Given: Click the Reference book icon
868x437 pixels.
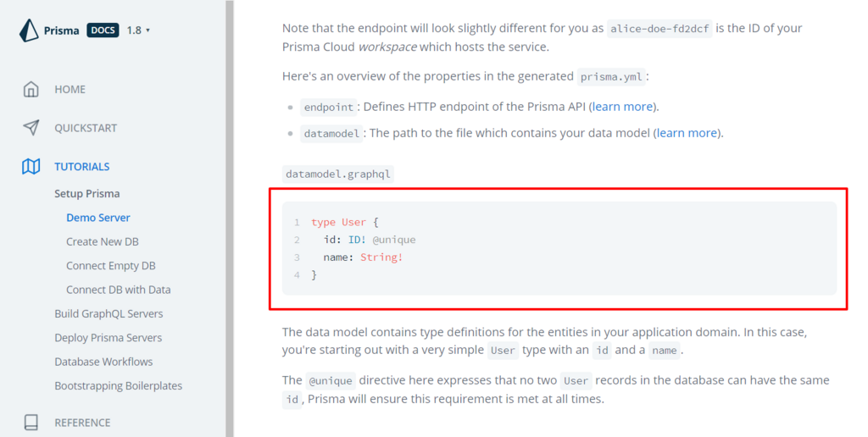Looking at the screenshot, I should (31, 423).
